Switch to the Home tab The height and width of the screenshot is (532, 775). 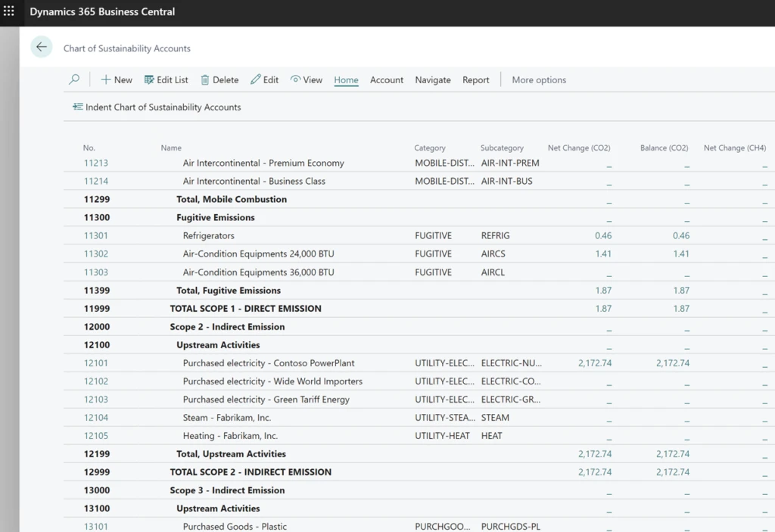point(346,79)
